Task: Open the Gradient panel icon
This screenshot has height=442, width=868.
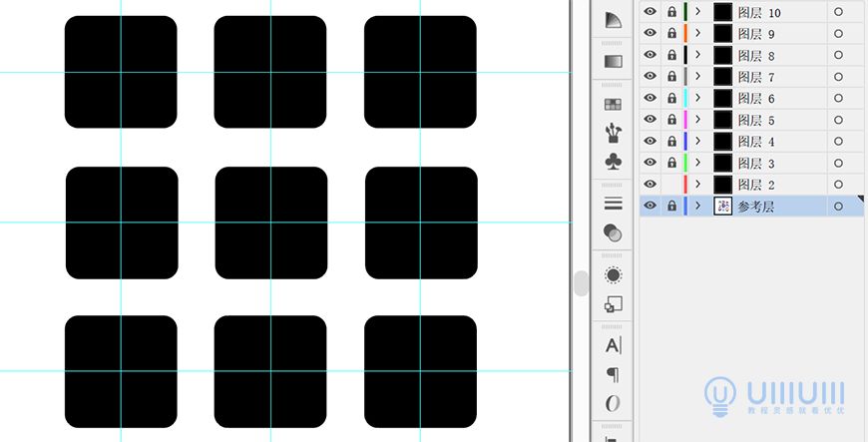Action: pyautogui.click(x=613, y=61)
